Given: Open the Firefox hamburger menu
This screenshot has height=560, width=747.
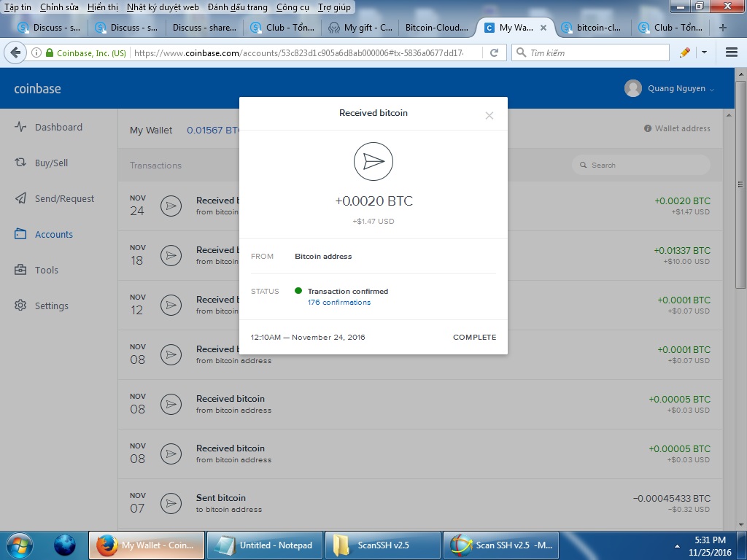Looking at the screenshot, I should pos(732,52).
